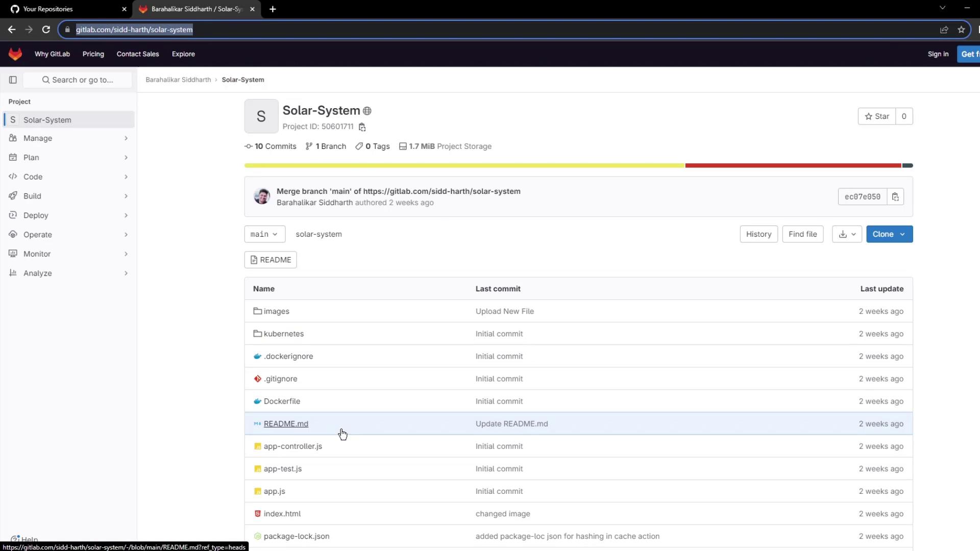Screen dimensions: 980x551
Task: Switch to the Your Repositories tab
Action: pyautogui.click(x=48, y=9)
